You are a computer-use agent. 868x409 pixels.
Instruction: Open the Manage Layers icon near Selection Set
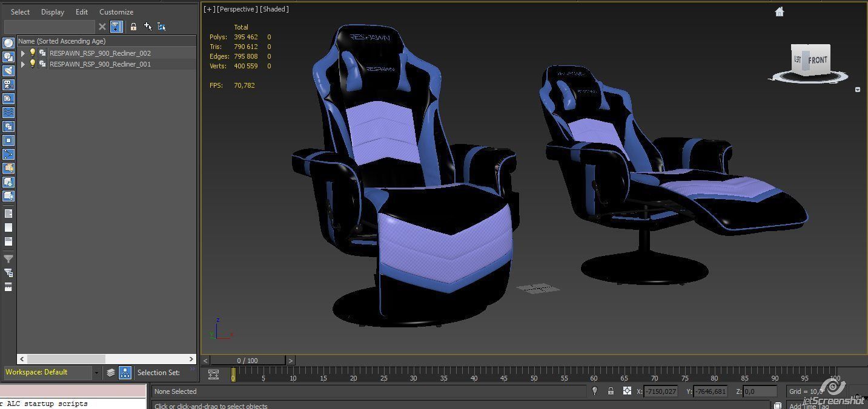point(110,373)
